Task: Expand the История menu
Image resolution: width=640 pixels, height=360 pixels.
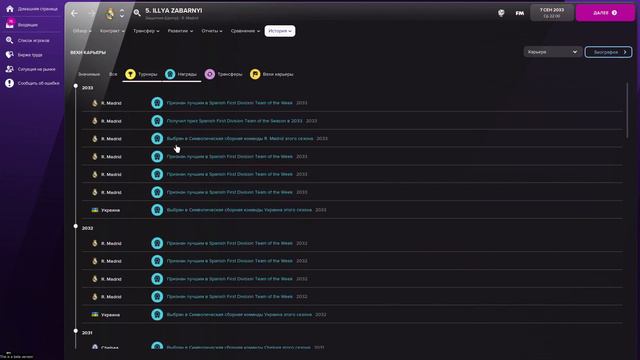Action: pos(280,31)
